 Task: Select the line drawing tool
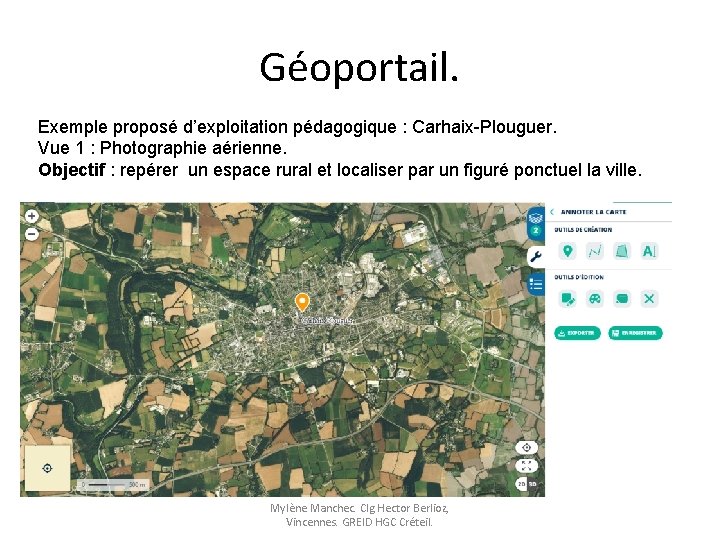click(x=595, y=251)
